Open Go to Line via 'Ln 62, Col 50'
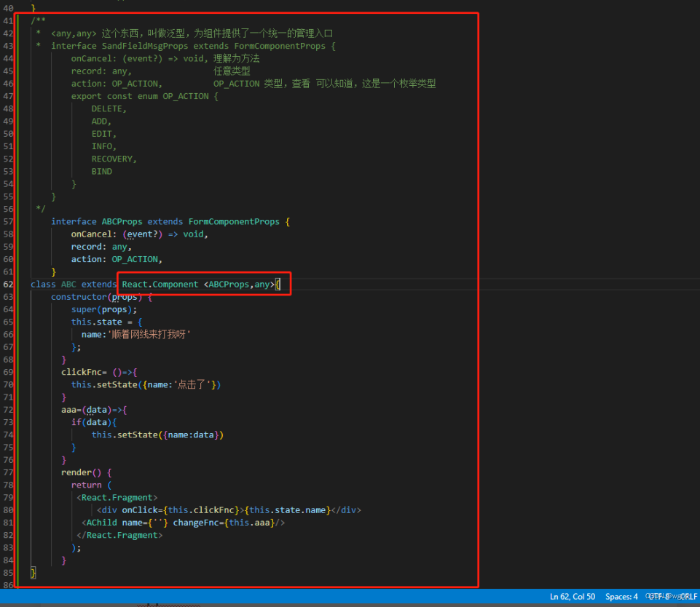 (x=573, y=596)
